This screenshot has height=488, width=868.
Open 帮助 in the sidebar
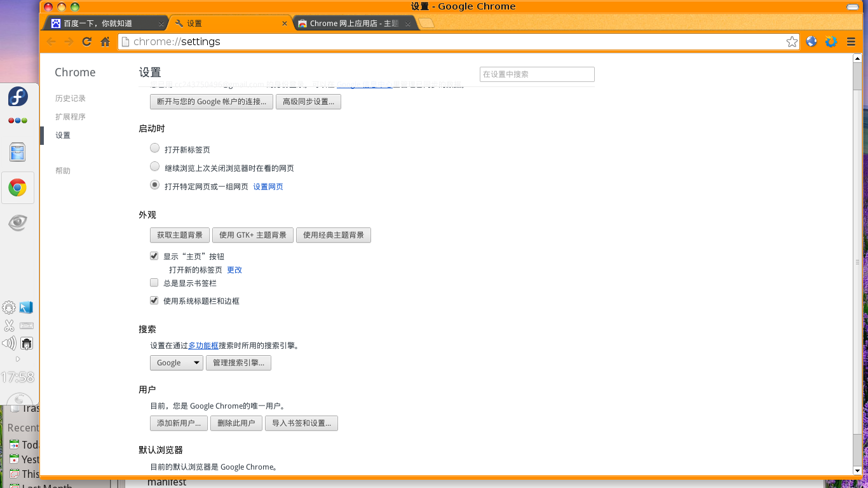click(63, 171)
